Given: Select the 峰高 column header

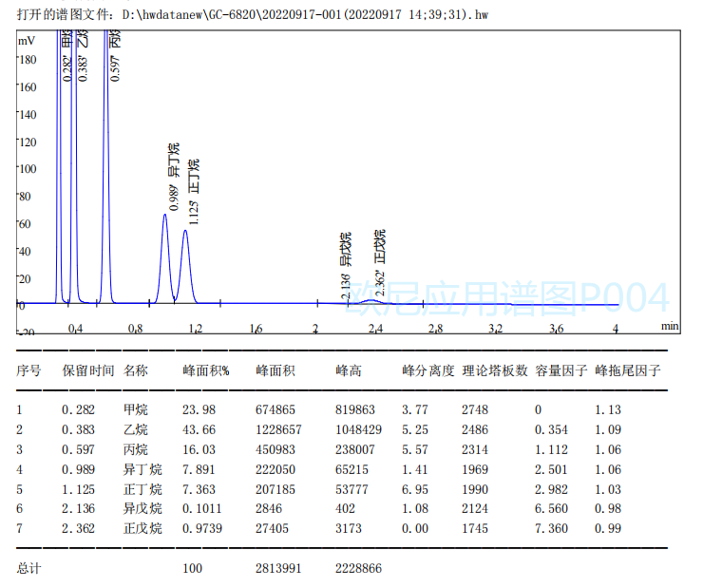Looking at the screenshot, I should [349, 370].
